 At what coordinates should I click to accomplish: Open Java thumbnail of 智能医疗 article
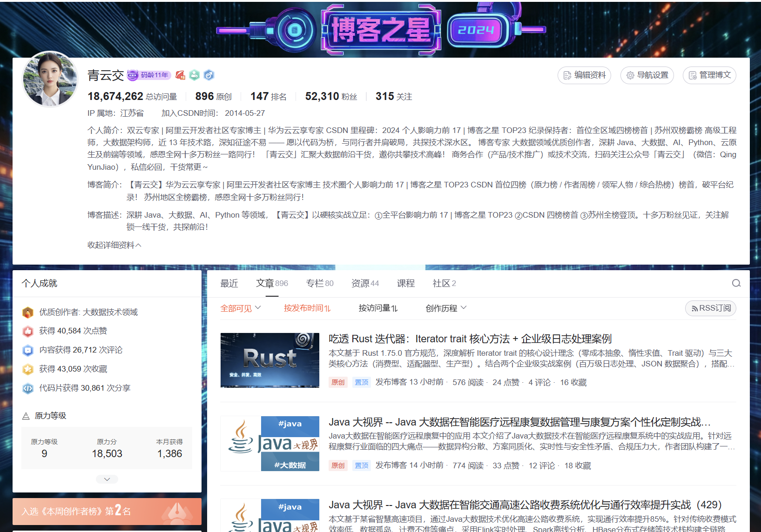tap(270, 444)
